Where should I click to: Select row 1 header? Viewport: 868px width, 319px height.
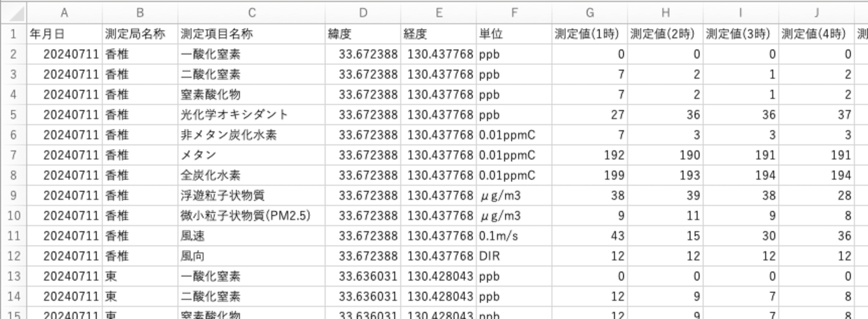pos(14,34)
